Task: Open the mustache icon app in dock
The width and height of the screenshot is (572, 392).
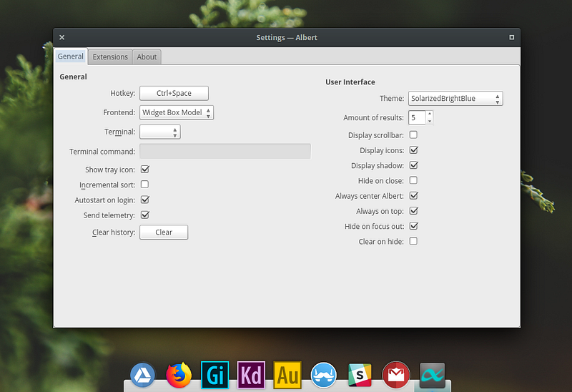Action: pyautogui.click(x=324, y=376)
